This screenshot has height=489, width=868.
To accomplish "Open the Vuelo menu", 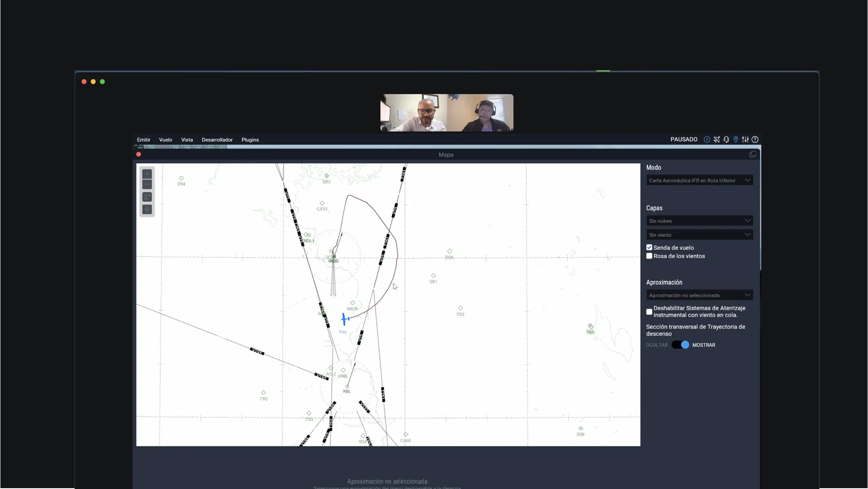I will (166, 140).
